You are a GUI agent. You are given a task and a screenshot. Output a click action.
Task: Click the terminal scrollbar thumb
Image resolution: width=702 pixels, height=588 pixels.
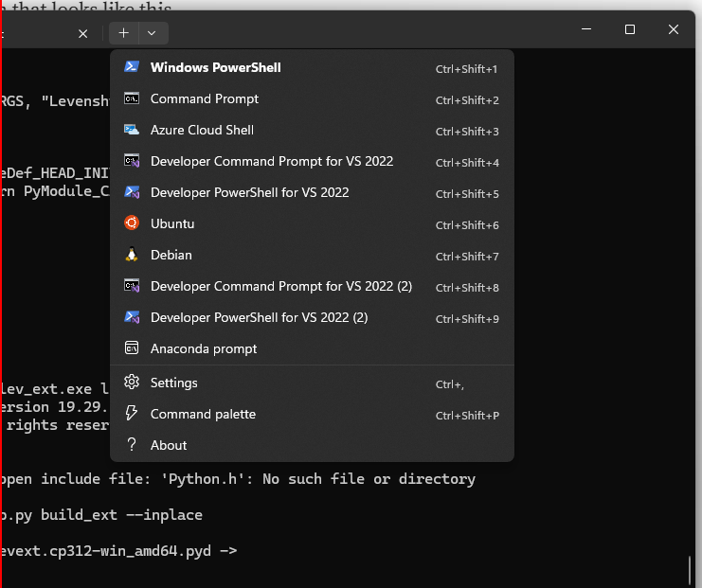click(x=690, y=570)
